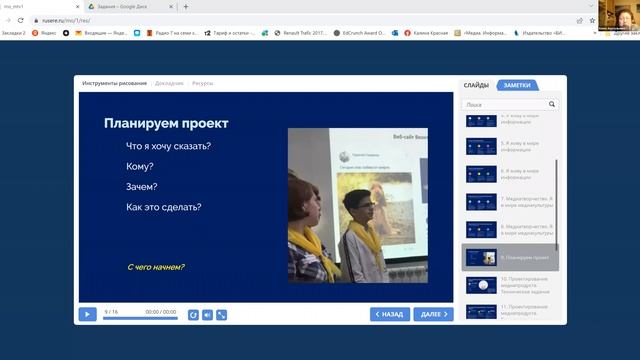Open the Инструменты рисования menu
The height and width of the screenshot is (360, 640).
click(x=114, y=83)
